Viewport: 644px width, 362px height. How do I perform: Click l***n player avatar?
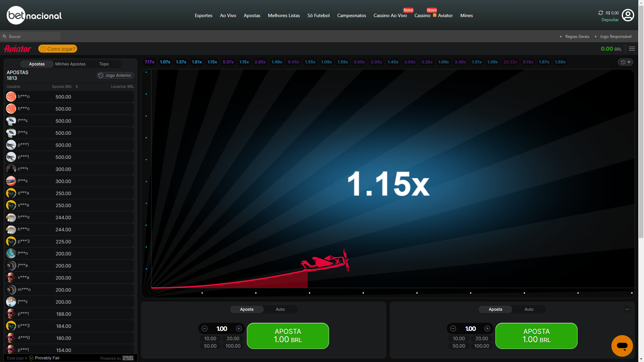pos(11,253)
